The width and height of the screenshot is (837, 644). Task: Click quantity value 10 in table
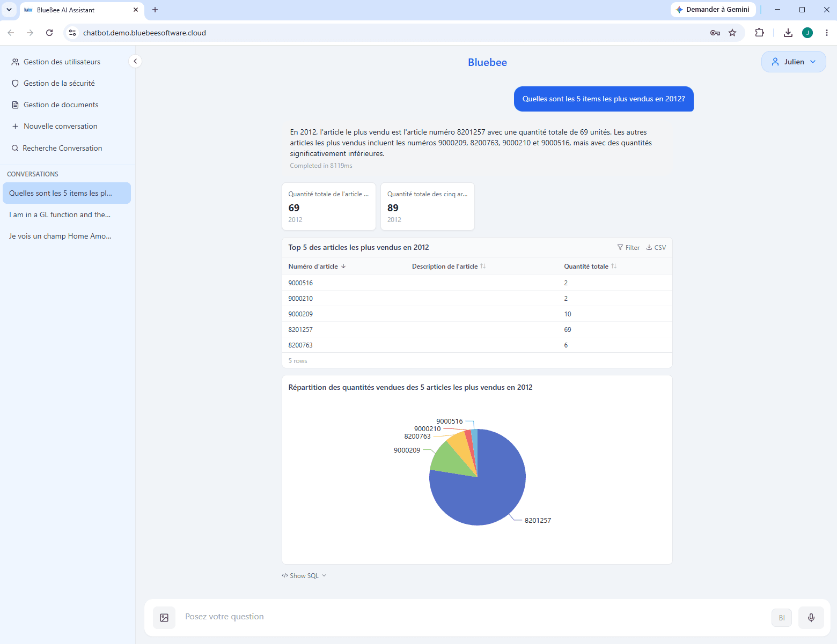(568, 314)
